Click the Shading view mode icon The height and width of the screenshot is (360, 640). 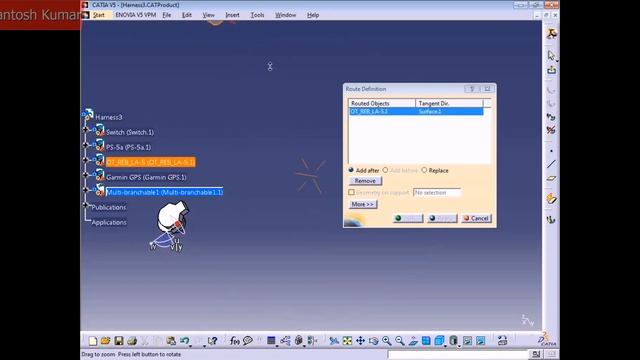click(453, 341)
